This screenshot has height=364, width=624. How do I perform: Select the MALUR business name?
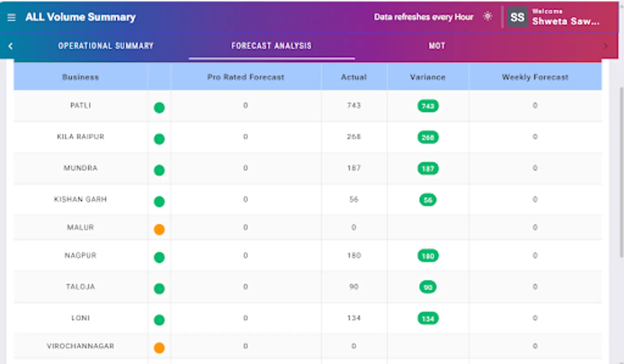[81, 227]
